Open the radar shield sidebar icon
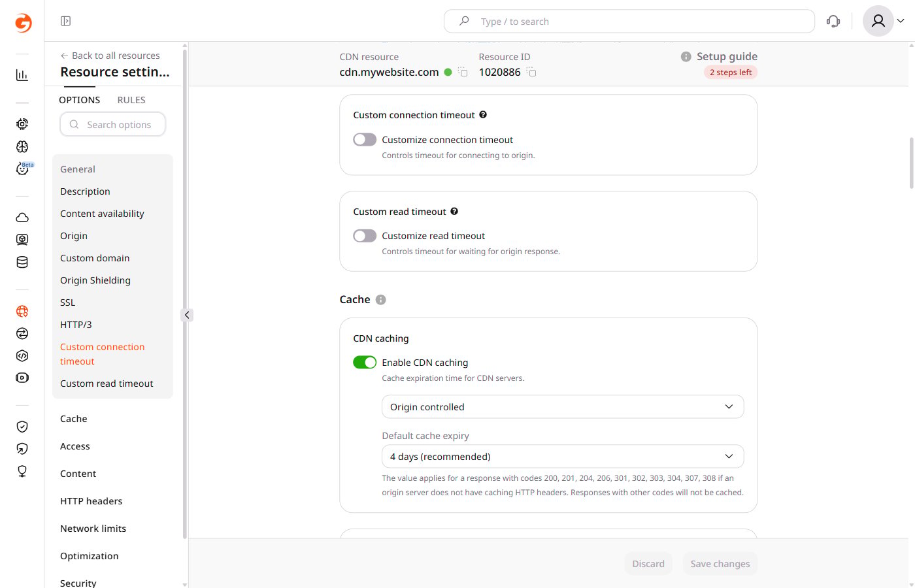 22,449
